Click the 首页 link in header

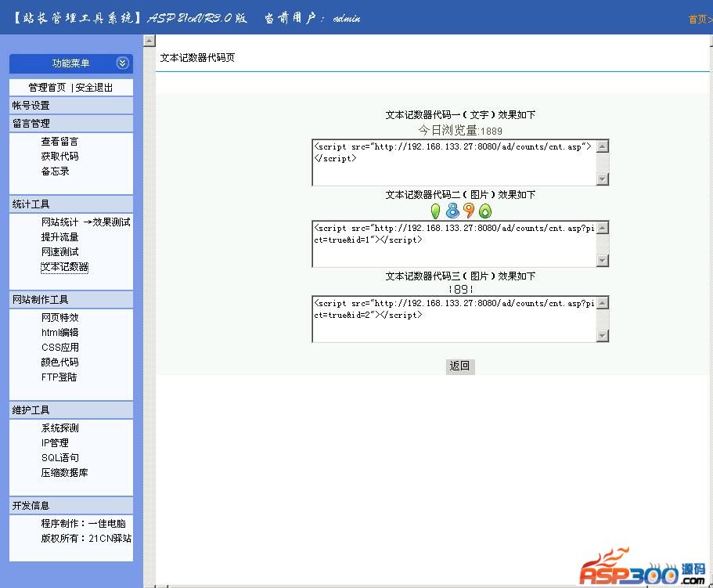697,19
